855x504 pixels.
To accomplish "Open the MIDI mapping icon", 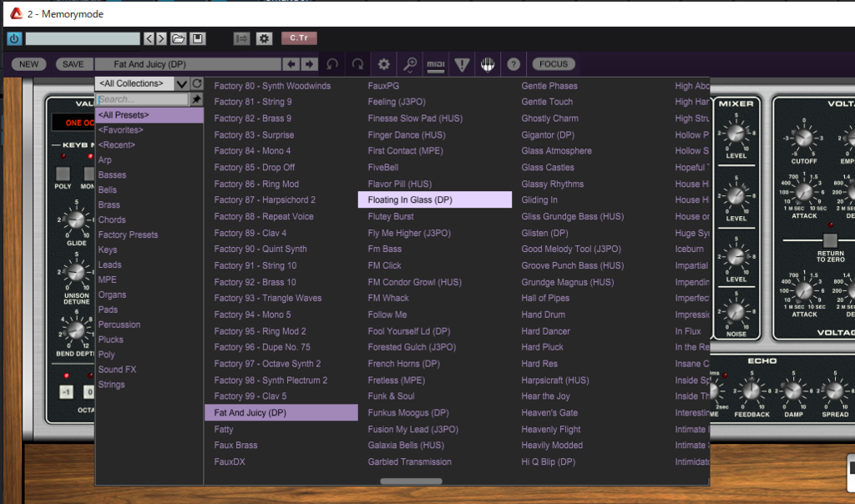I will pyautogui.click(x=436, y=65).
